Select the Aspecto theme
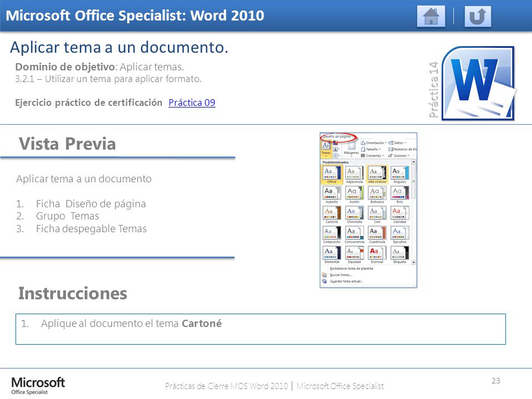Image resolution: width=532 pixels, height=399 pixels. point(332,195)
